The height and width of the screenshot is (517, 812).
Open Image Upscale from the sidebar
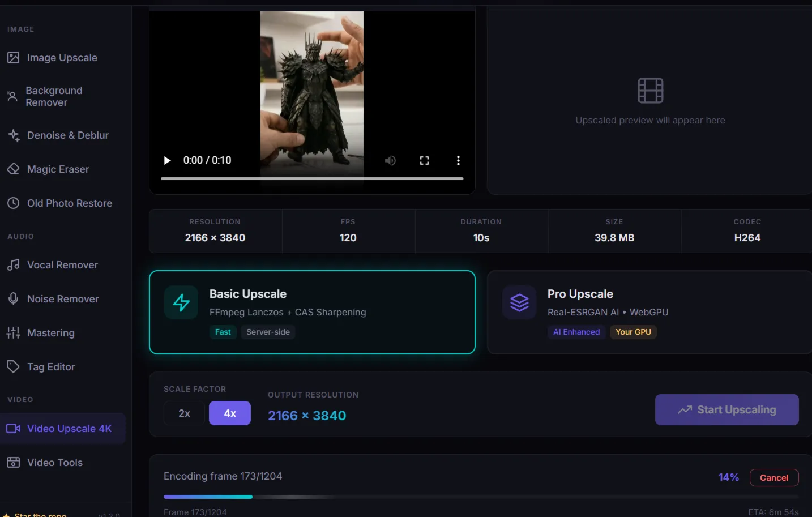[62, 58]
